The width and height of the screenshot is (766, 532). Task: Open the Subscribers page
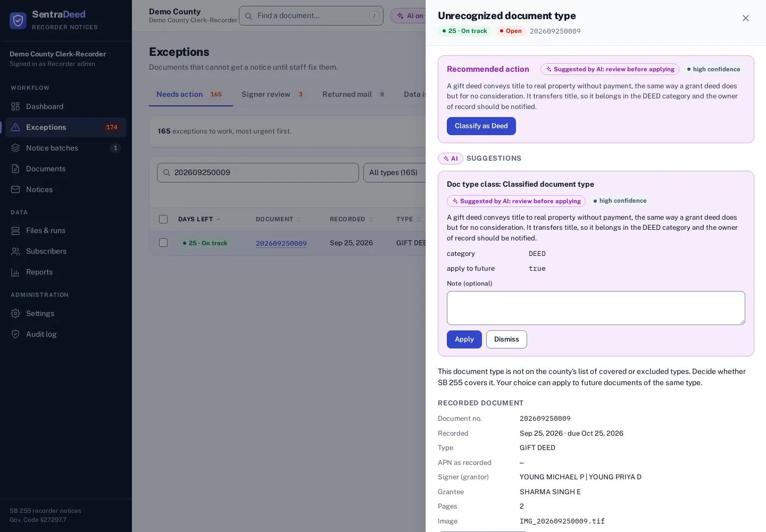tap(66, 251)
